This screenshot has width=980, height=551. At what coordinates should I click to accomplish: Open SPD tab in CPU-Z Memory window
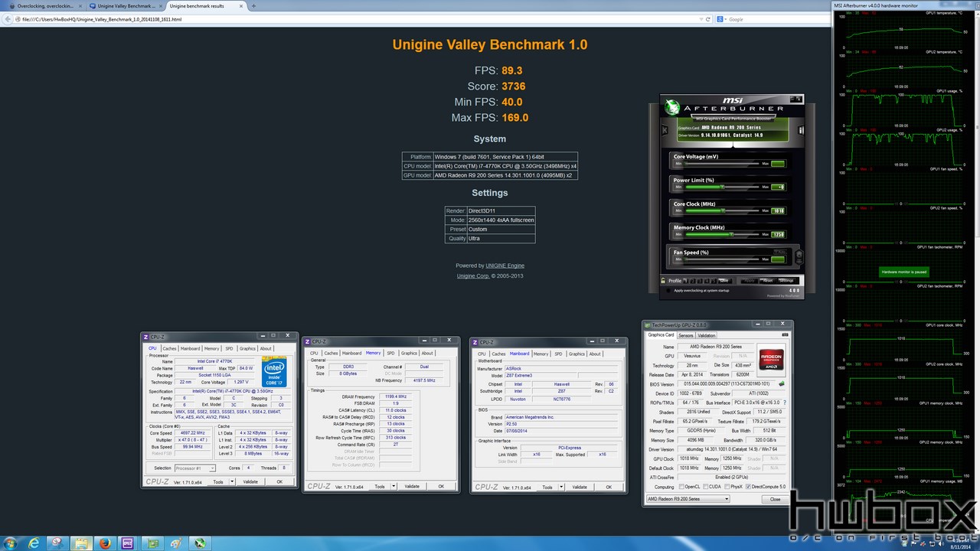[390, 353]
